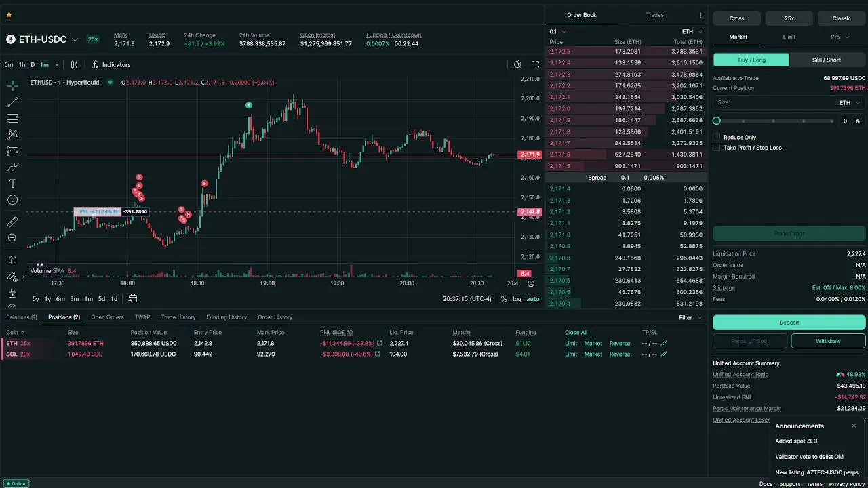
Task: Open order book ETH denomination dropdown
Action: pyautogui.click(x=692, y=32)
